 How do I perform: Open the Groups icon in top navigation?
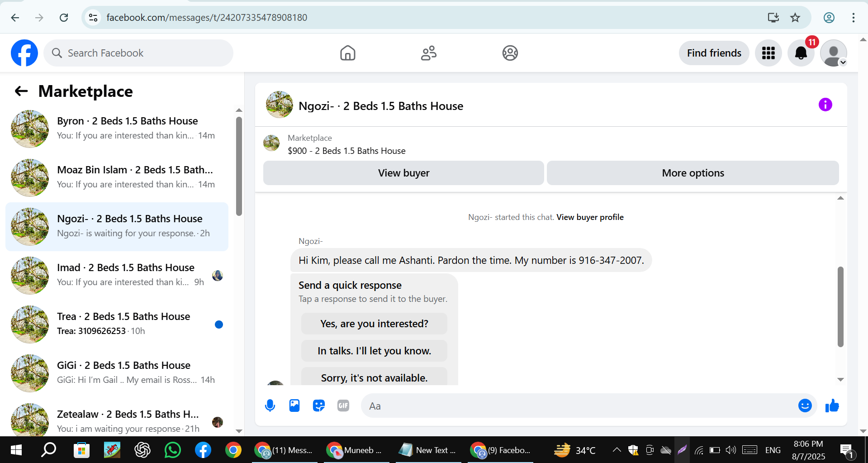click(x=510, y=53)
